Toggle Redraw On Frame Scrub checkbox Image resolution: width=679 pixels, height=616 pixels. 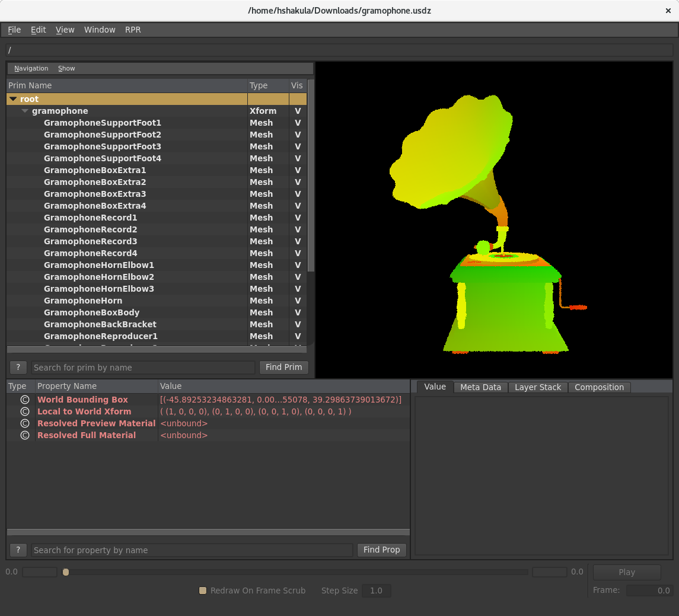203,591
